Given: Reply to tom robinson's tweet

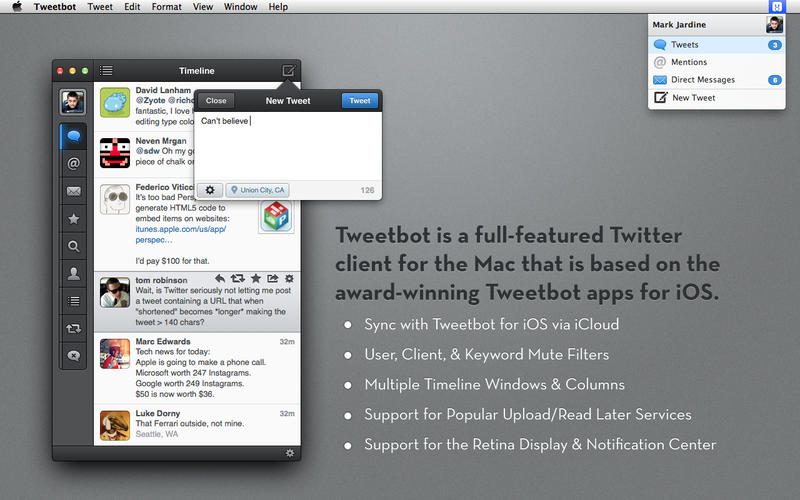Looking at the screenshot, I should point(220,278).
